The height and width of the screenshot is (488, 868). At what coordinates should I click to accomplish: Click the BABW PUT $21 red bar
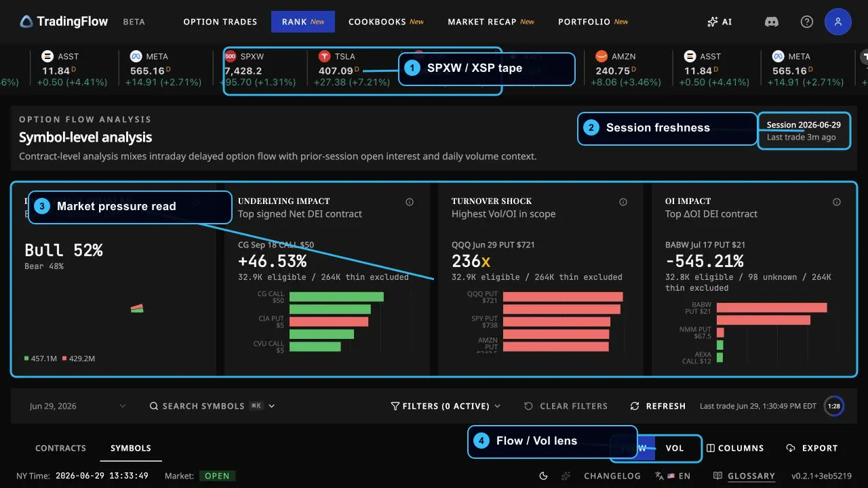point(772,308)
